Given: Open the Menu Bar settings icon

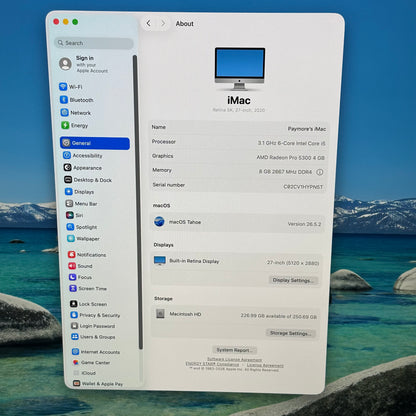Looking at the screenshot, I should pyautogui.click(x=69, y=203).
